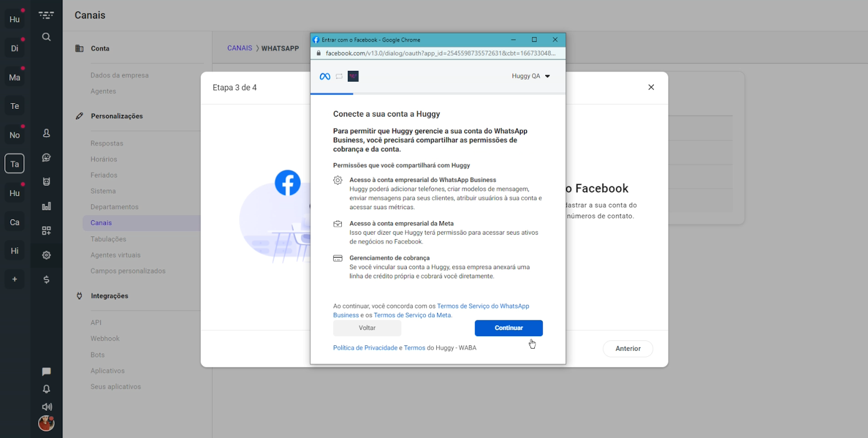Open the Seus aplicativos page

[116, 387]
